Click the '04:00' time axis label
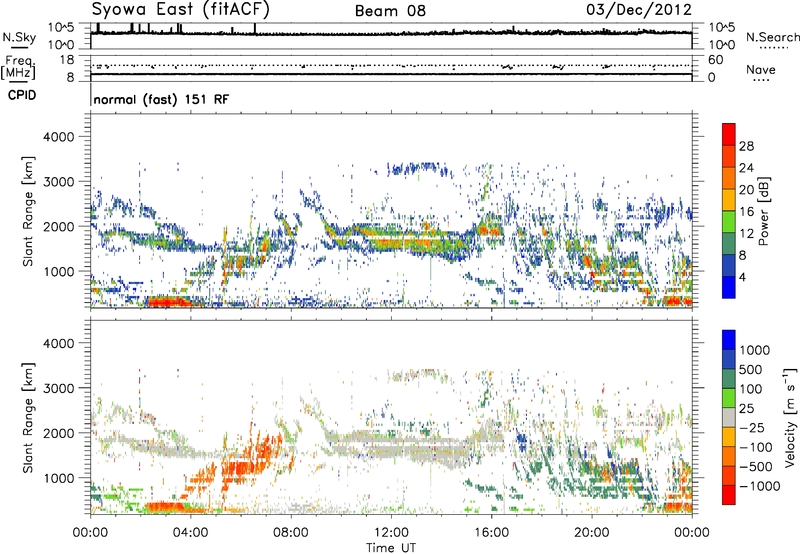The width and height of the screenshot is (800, 554). click(190, 533)
